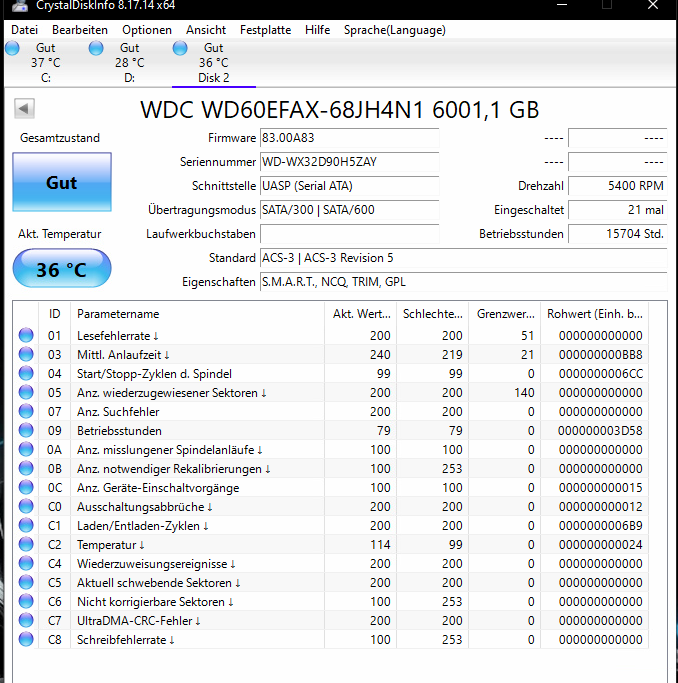This screenshot has height=683, width=678.
Task: Click the Schnittstelle field UASP (Serial ATA)
Action: 349,186
